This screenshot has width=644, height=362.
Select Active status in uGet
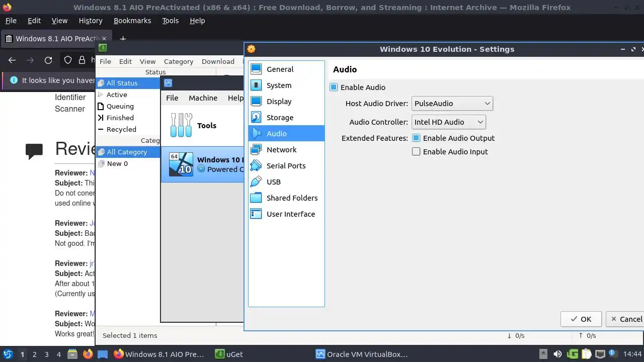click(x=128, y=95)
